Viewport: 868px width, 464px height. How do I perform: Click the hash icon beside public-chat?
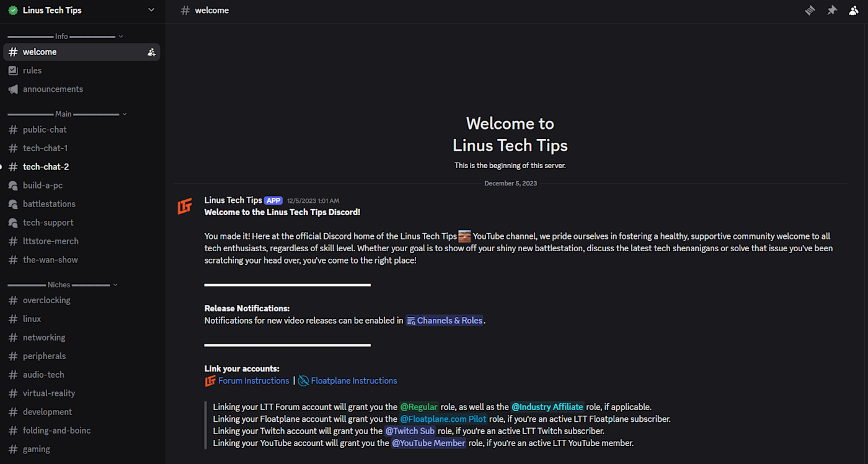(x=12, y=130)
